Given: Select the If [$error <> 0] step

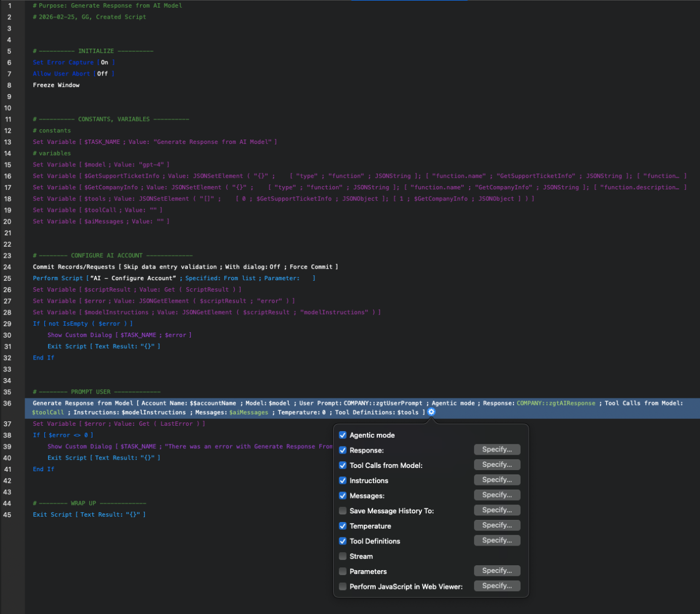Looking at the screenshot, I should click(x=63, y=436).
